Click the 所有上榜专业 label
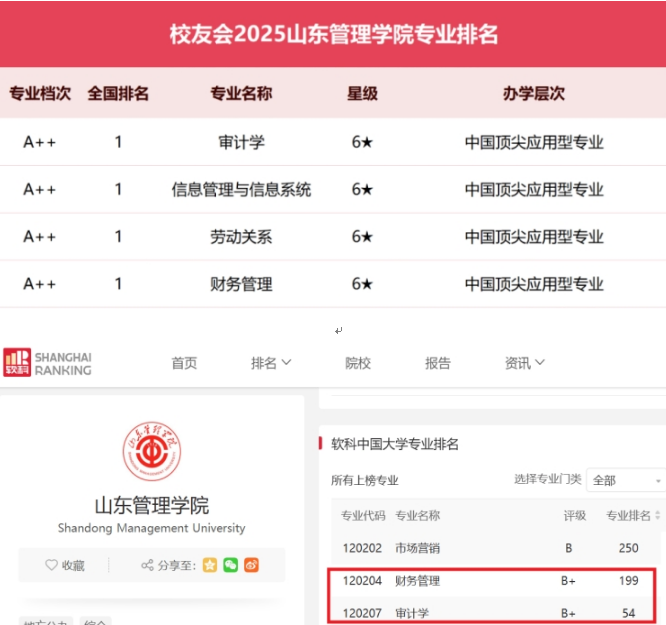This screenshot has height=625, width=666. point(365,480)
